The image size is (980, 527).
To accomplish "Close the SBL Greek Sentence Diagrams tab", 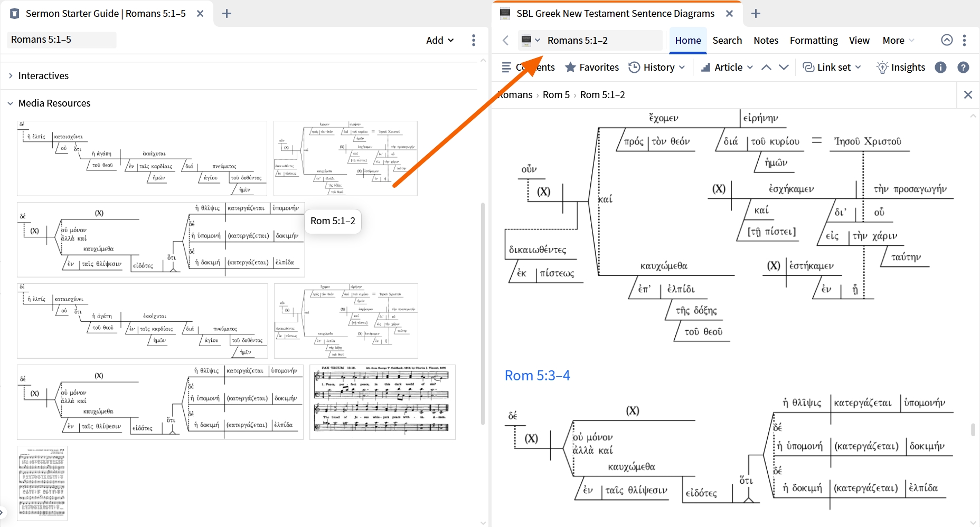I will (729, 14).
